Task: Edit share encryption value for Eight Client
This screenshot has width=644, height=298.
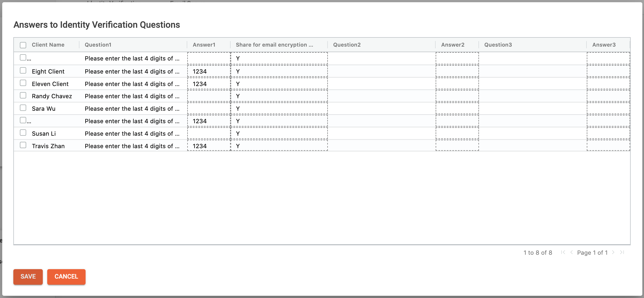Action: (279, 71)
